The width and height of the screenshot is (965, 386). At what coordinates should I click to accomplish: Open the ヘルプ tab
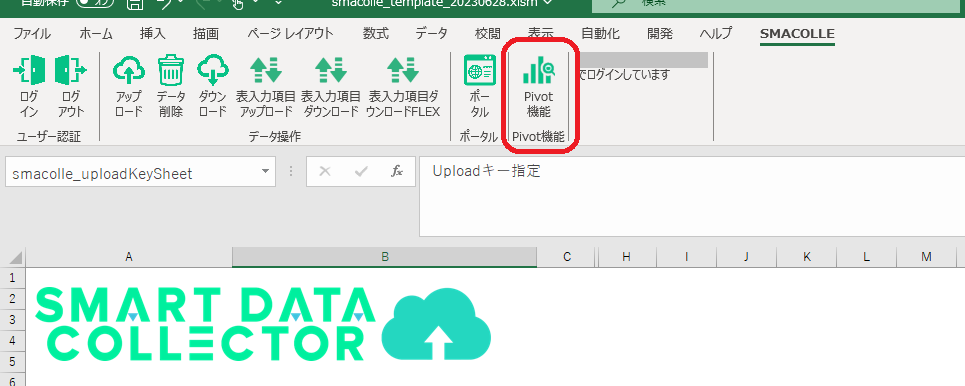[x=716, y=34]
